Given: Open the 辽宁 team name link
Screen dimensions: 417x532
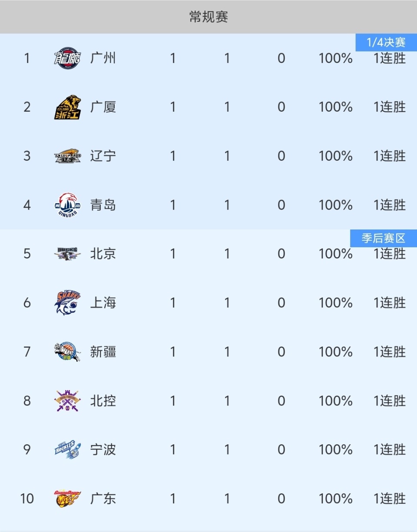Looking at the screenshot, I should (103, 156).
